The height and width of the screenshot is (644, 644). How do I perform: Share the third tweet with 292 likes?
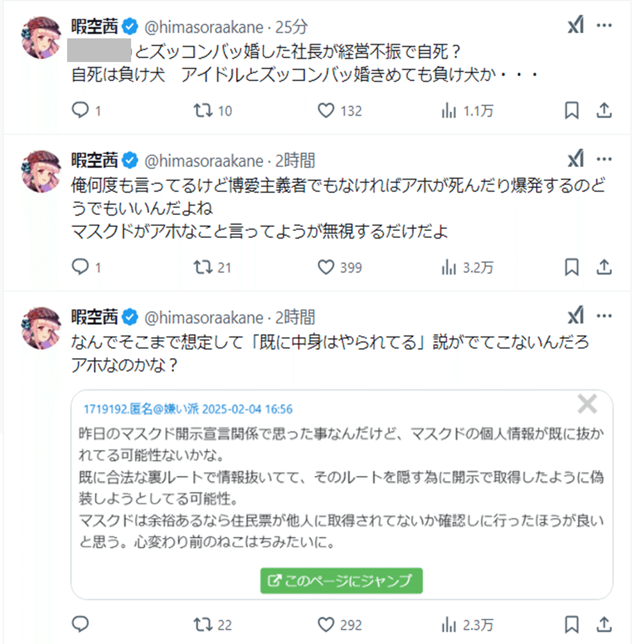coord(604,624)
